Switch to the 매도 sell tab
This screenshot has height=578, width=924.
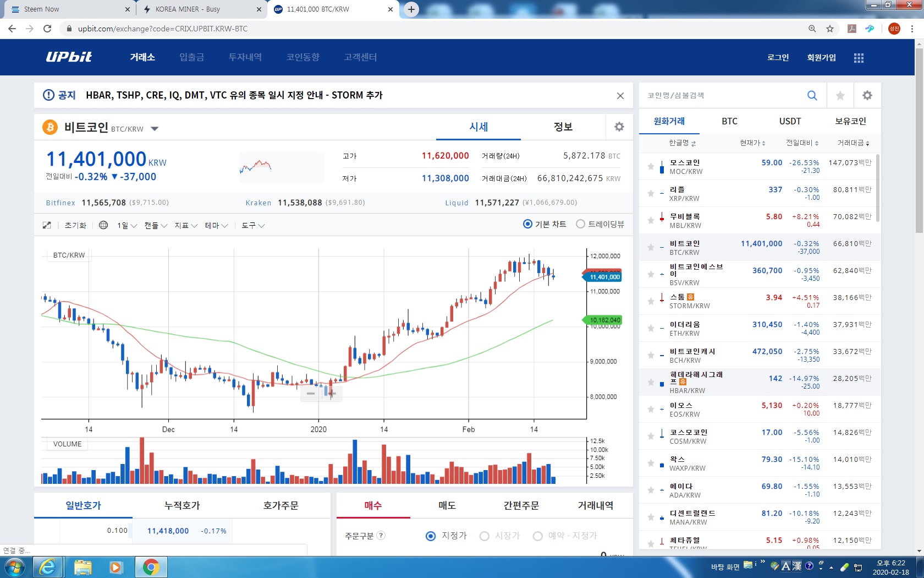pyautogui.click(x=447, y=505)
